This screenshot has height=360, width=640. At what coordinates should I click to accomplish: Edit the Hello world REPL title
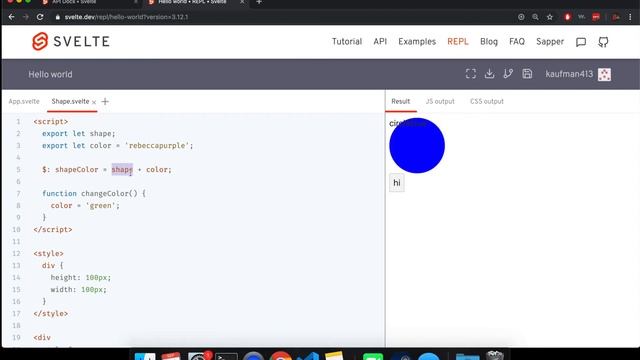tap(50, 74)
